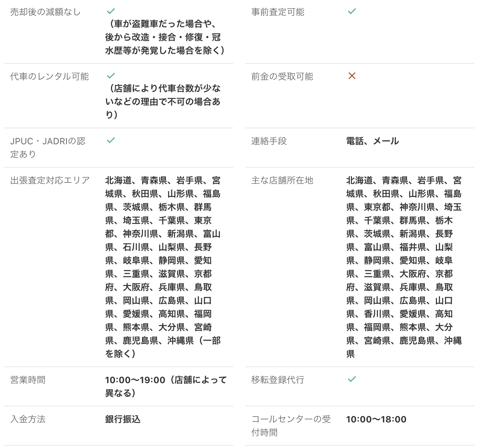Click the 電話、メール contact value

click(372, 141)
